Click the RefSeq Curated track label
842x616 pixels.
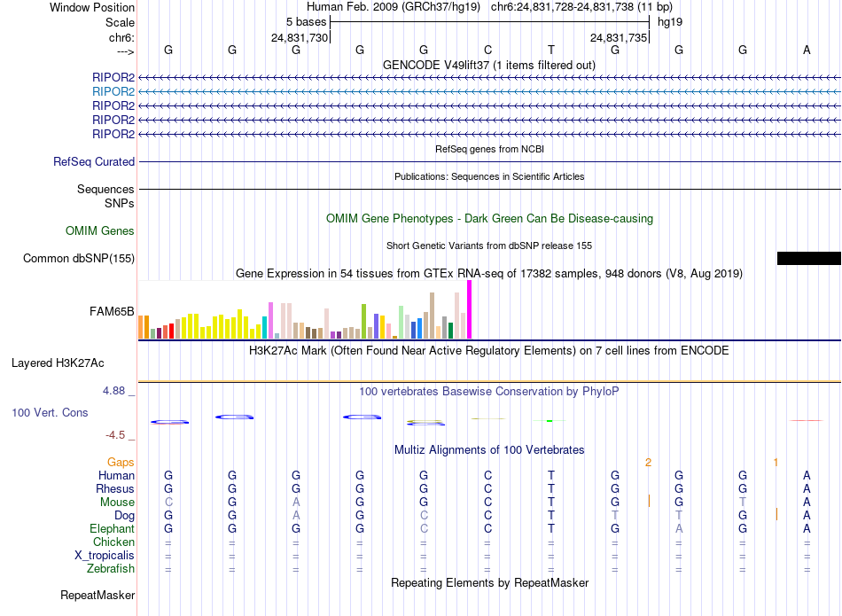94,161
